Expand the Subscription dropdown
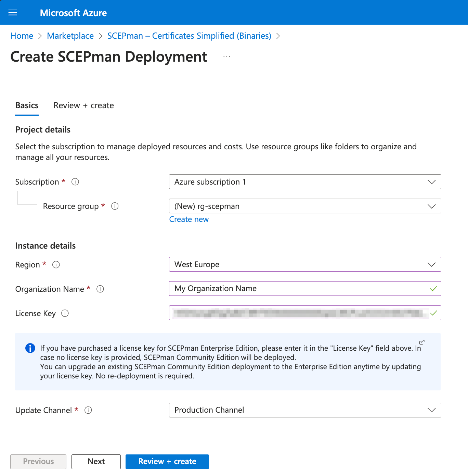Screen dimensions: 468x476 [x=304, y=182]
